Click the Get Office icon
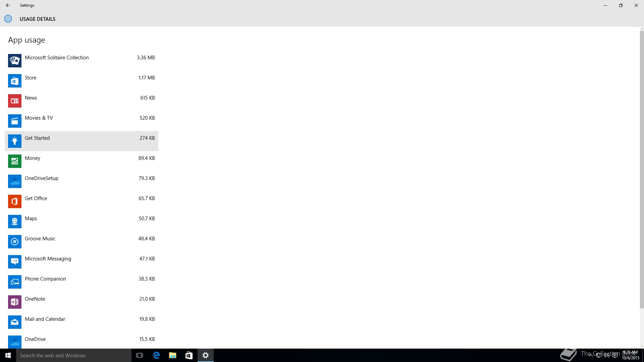 click(15, 201)
